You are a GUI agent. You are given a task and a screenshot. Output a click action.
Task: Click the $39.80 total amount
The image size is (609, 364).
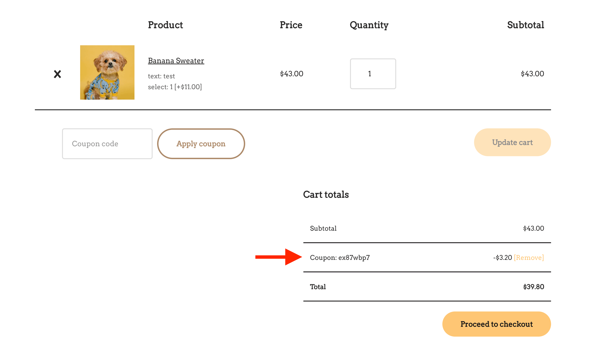pyautogui.click(x=533, y=287)
